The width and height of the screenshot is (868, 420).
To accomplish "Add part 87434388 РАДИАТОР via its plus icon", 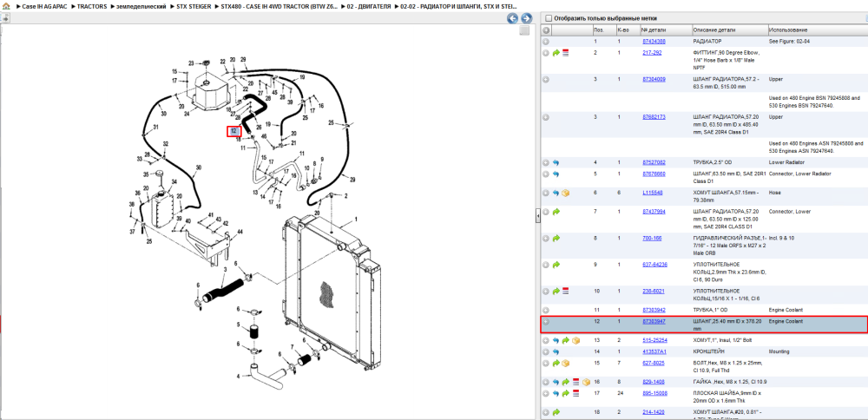I will (x=546, y=42).
